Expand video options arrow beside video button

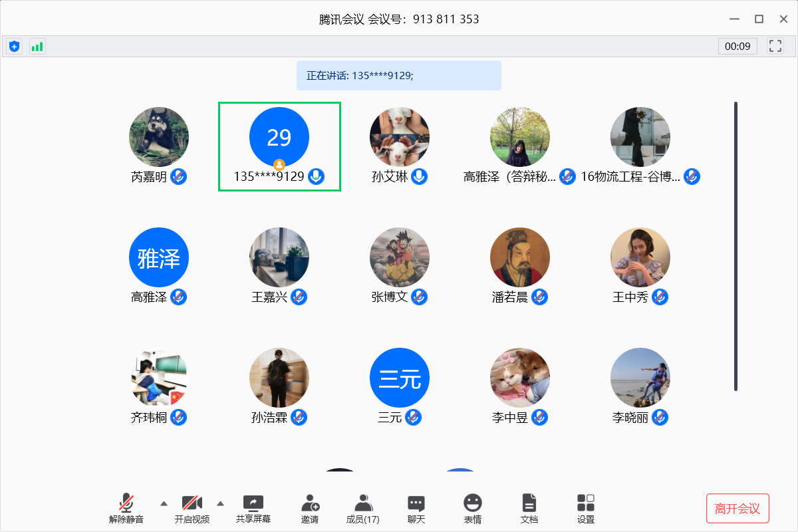[x=221, y=503]
